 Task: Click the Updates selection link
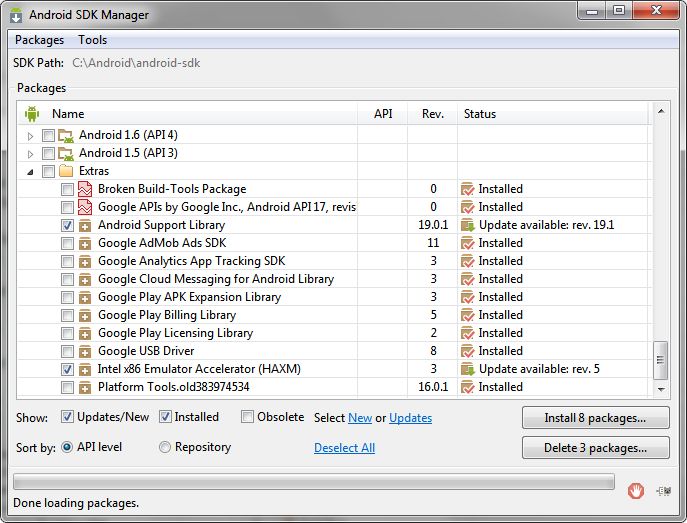411,418
